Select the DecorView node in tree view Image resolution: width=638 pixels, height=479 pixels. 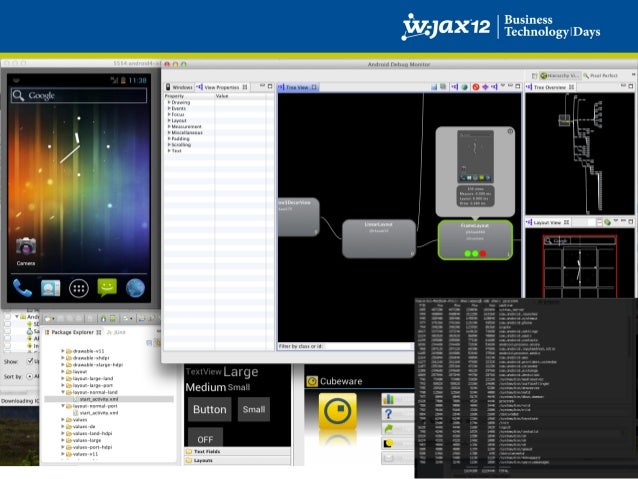click(299, 217)
